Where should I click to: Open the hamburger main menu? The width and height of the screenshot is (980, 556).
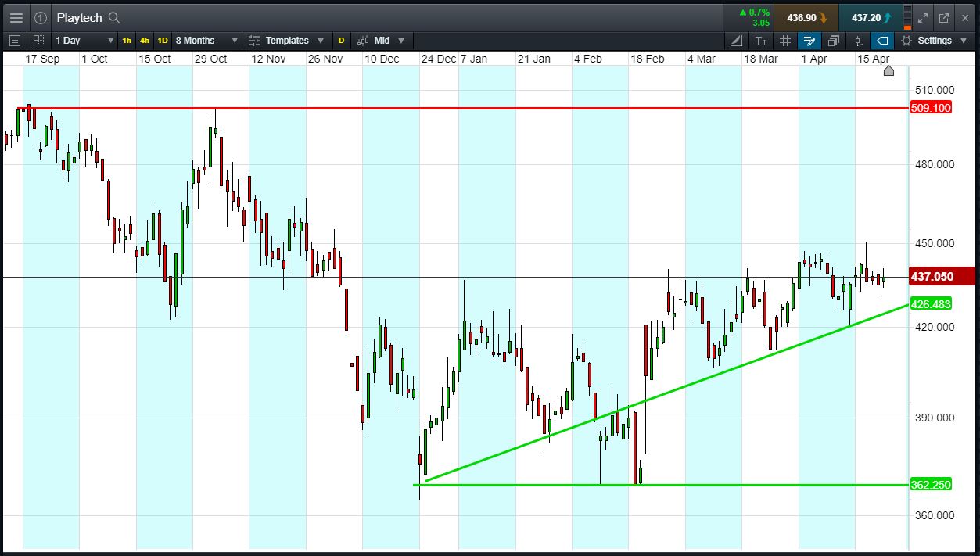pyautogui.click(x=16, y=17)
